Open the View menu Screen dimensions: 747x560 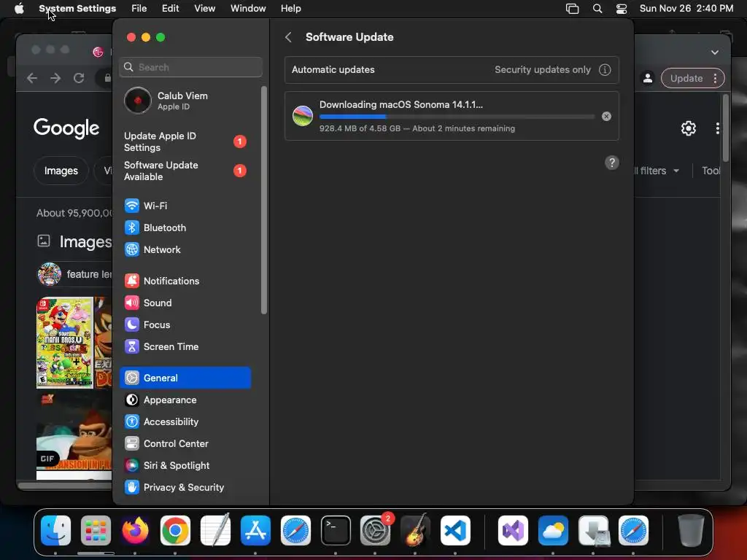pos(205,9)
